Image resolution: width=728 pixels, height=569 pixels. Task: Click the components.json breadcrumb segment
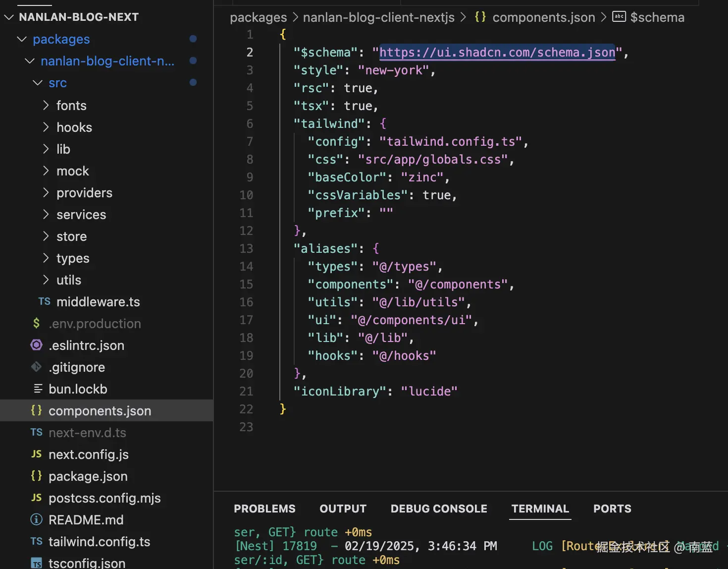(544, 17)
